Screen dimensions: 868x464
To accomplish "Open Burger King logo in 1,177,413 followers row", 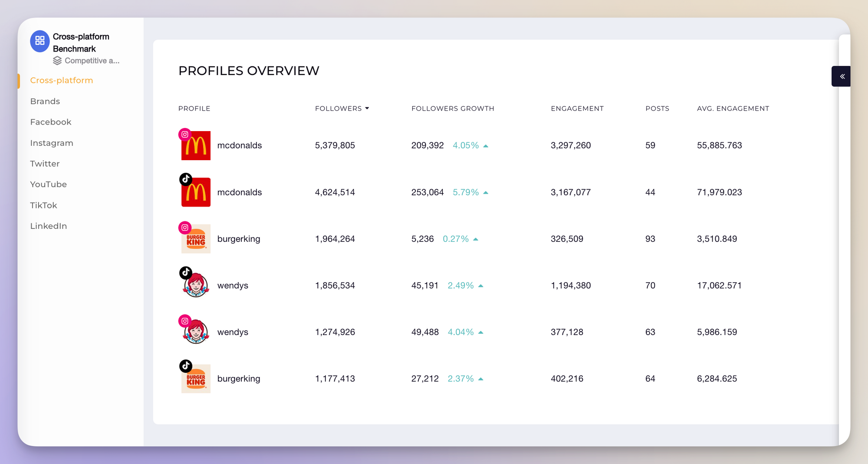I will 196,378.
